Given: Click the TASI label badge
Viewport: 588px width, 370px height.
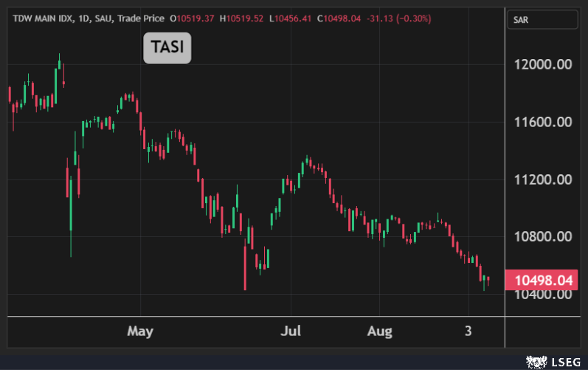Looking at the screenshot, I should 167,48.
